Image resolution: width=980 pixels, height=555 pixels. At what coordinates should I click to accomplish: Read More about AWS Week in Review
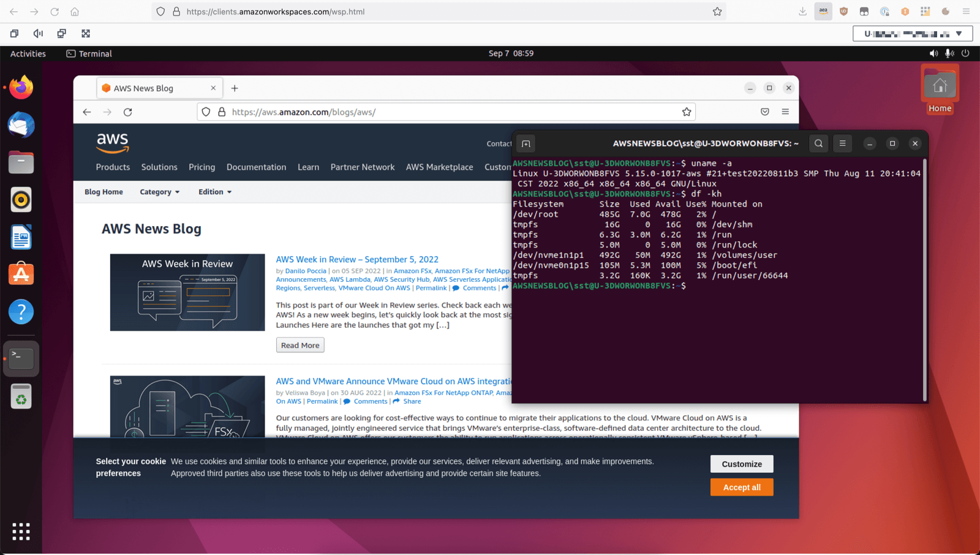(x=300, y=345)
